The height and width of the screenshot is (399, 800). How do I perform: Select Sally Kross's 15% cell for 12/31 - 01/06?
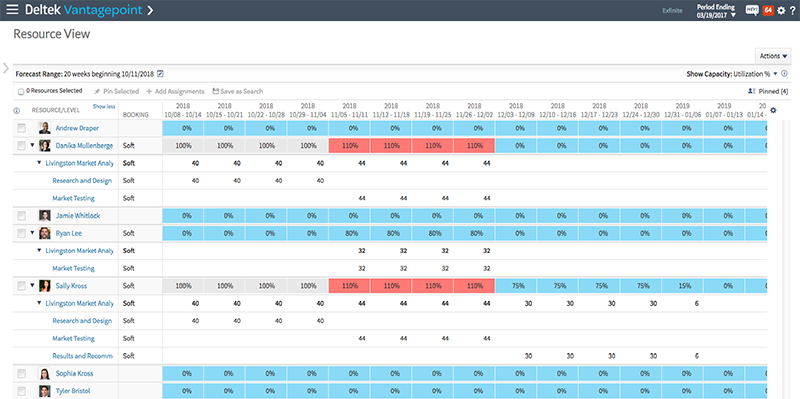coord(683,286)
